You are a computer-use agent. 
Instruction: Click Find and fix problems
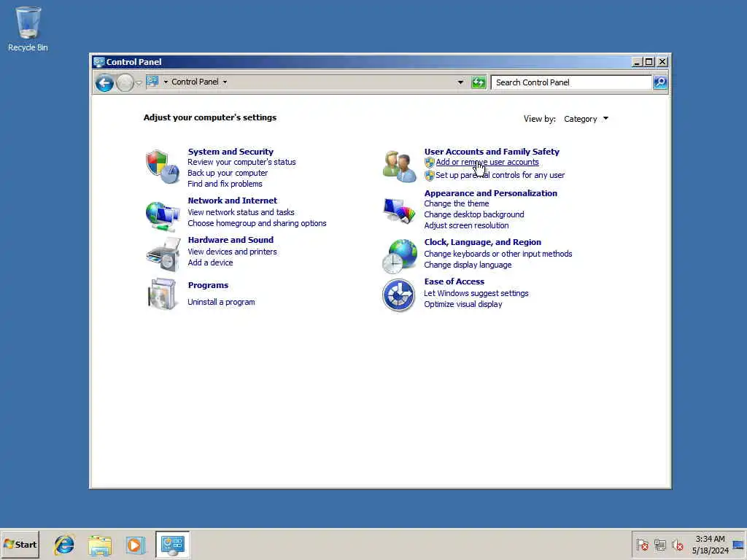[x=225, y=184]
